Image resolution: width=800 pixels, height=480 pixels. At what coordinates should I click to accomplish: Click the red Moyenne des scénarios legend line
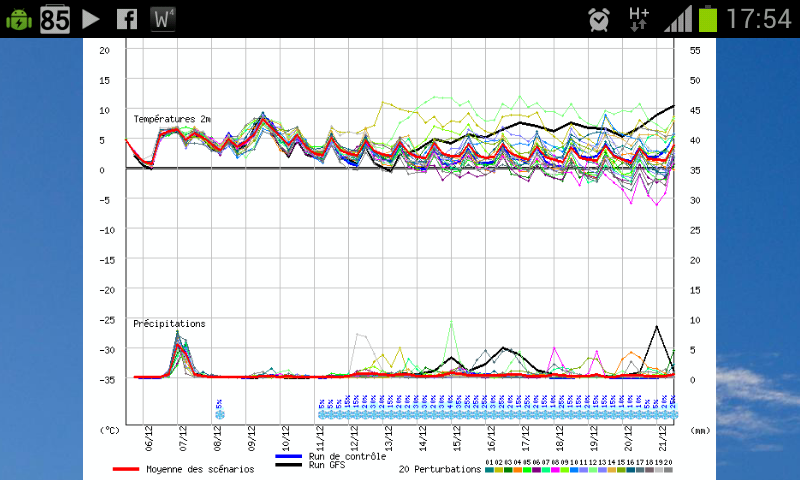pos(126,469)
